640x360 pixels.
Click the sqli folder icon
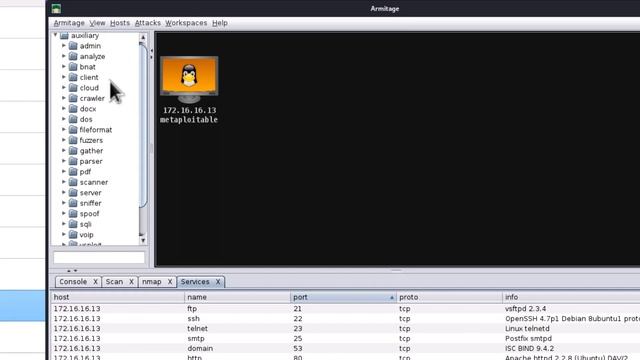[73, 224]
